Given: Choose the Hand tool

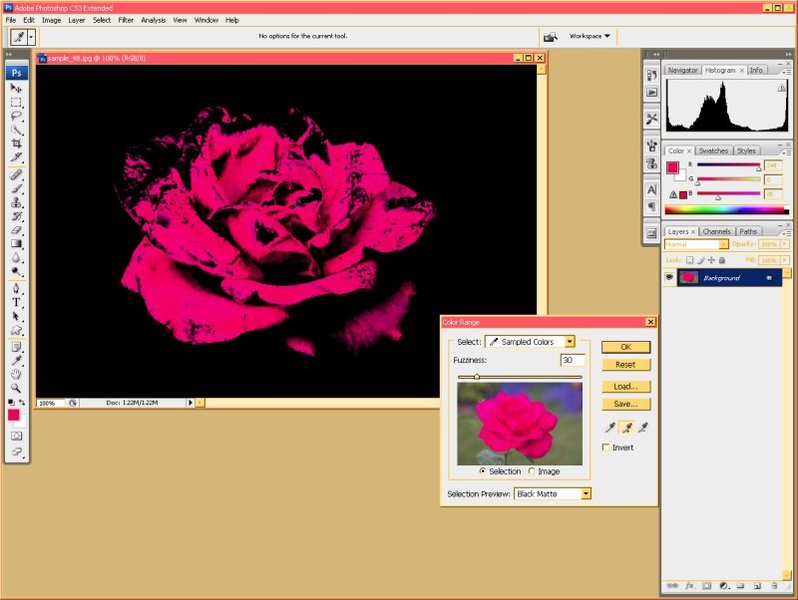Looking at the screenshot, I should coord(17,374).
